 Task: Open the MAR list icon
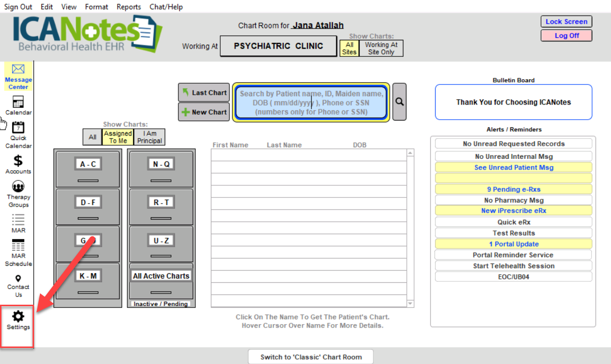pyautogui.click(x=18, y=220)
